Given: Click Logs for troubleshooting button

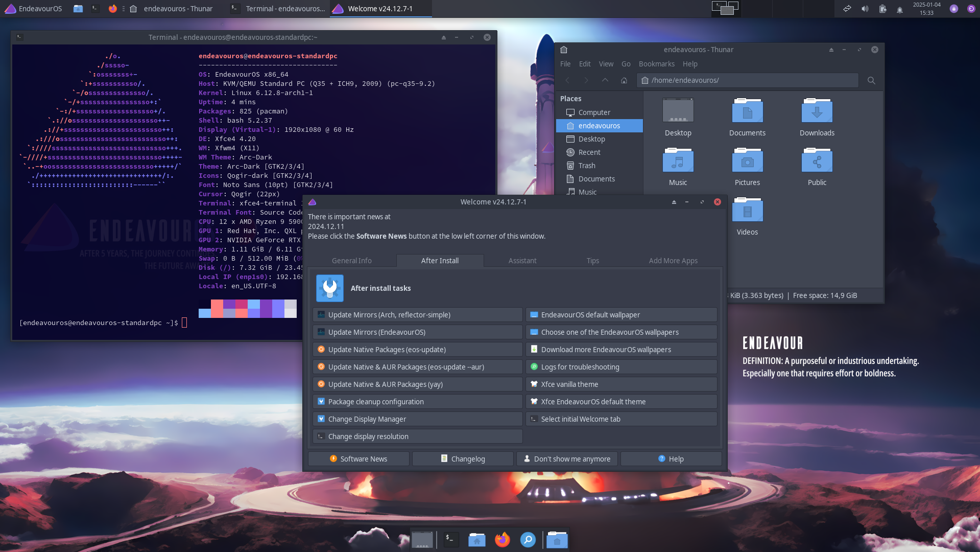Looking at the screenshot, I should (x=622, y=367).
